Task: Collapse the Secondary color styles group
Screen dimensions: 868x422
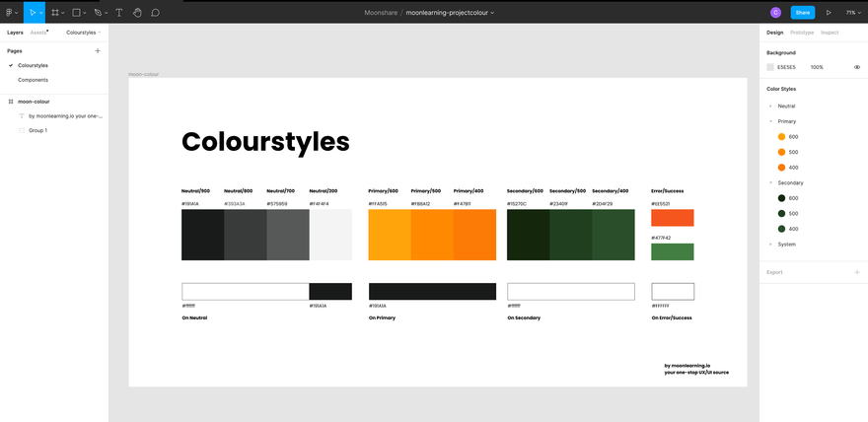Action: point(770,182)
